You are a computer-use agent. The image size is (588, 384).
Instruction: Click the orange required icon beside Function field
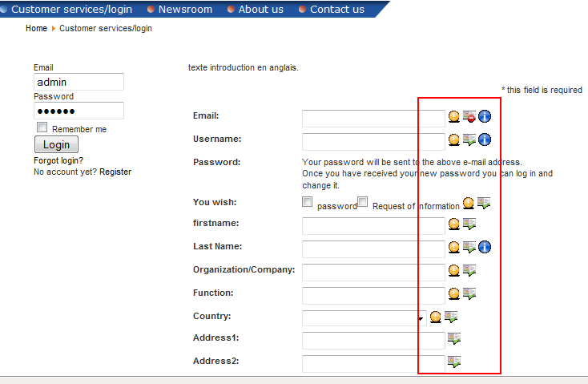[x=454, y=294]
